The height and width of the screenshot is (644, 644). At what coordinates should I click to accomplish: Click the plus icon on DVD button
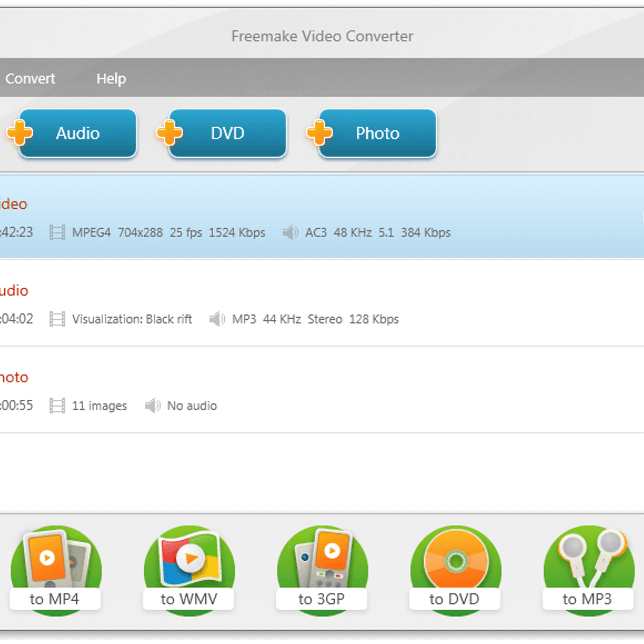coord(170,132)
